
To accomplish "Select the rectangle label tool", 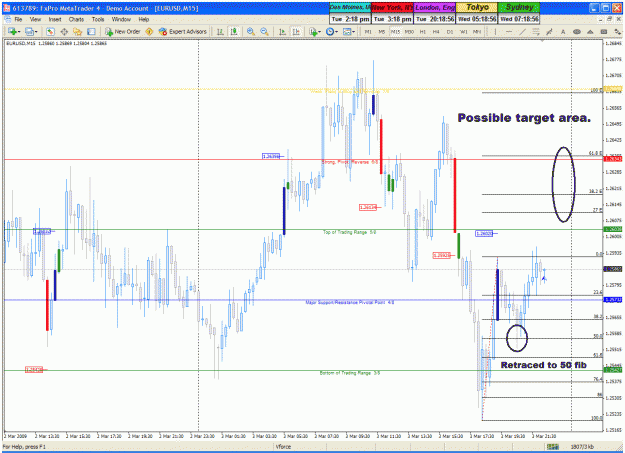I will point(604,32).
